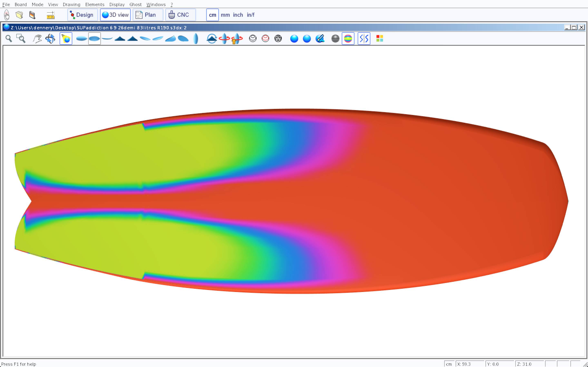Select the 3D rotate view tool
This screenshot has width=588, height=367.
tap(50, 39)
